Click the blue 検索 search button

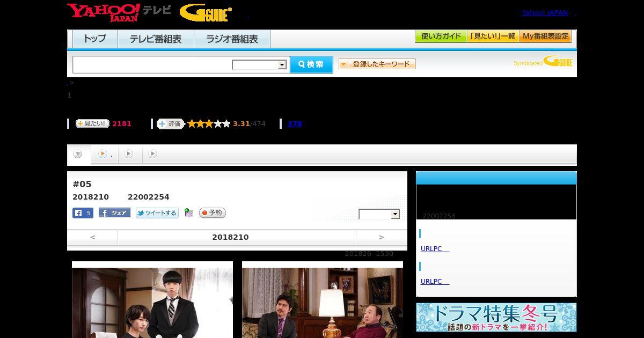311,64
